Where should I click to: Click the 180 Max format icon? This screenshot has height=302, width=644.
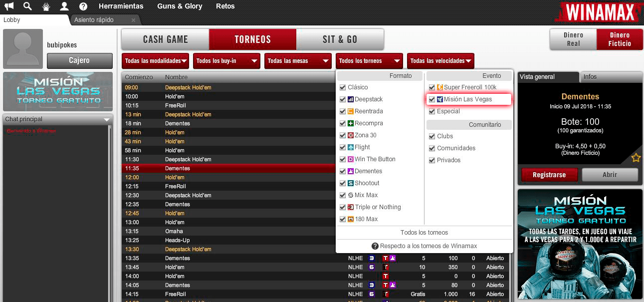[x=351, y=219]
